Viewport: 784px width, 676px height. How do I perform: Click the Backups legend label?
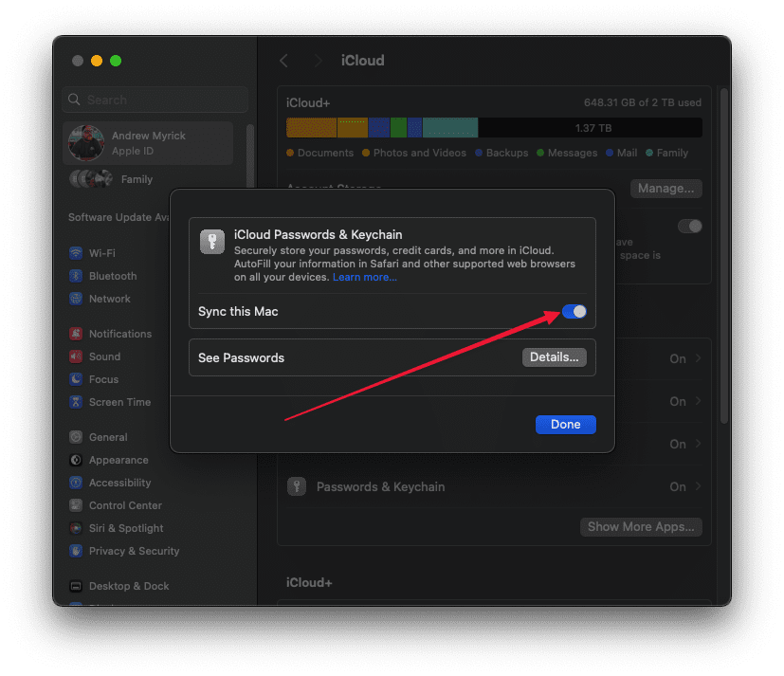(507, 153)
